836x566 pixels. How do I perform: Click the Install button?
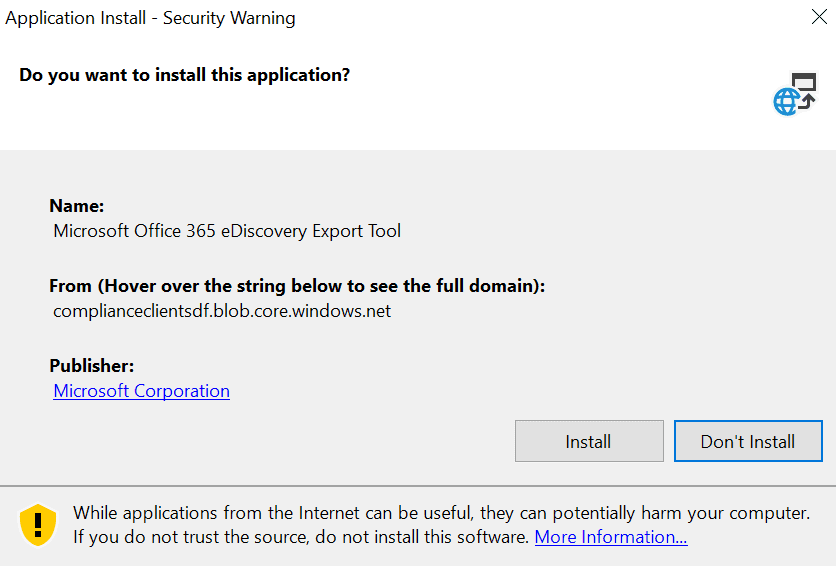(x=589, y=441)
